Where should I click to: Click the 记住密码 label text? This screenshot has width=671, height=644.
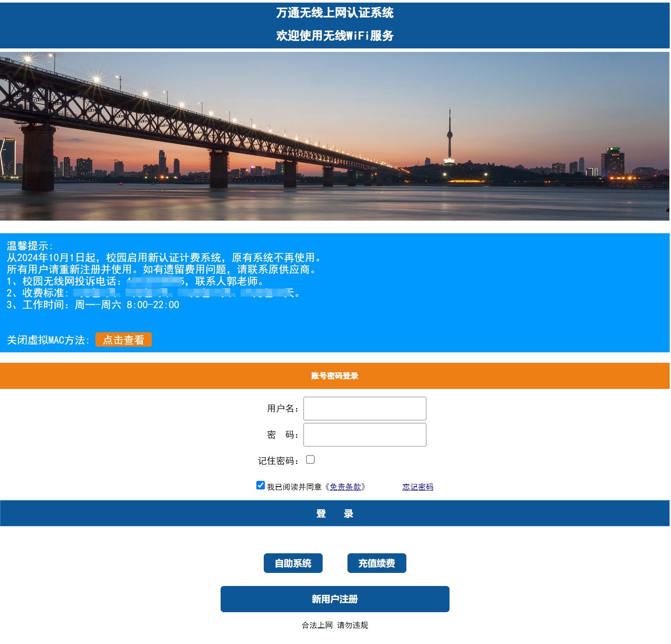(x=278, y=461)
